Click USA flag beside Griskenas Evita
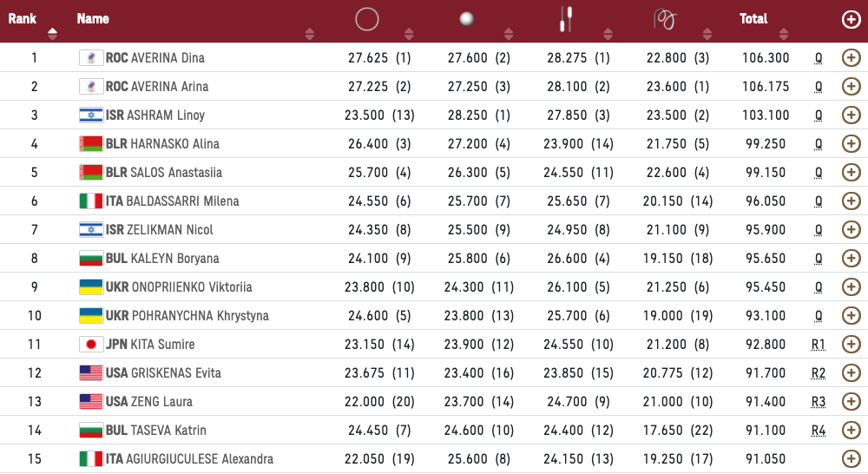 (x=90, y=373)
